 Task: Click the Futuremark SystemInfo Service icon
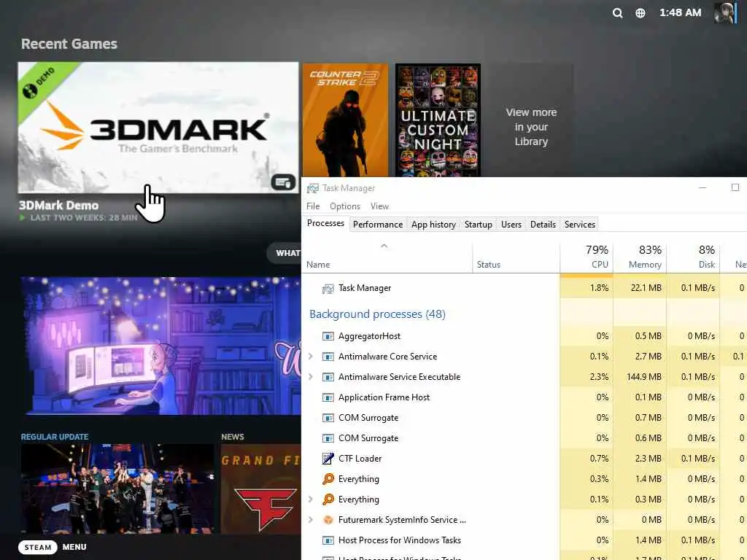coord(328,520)
